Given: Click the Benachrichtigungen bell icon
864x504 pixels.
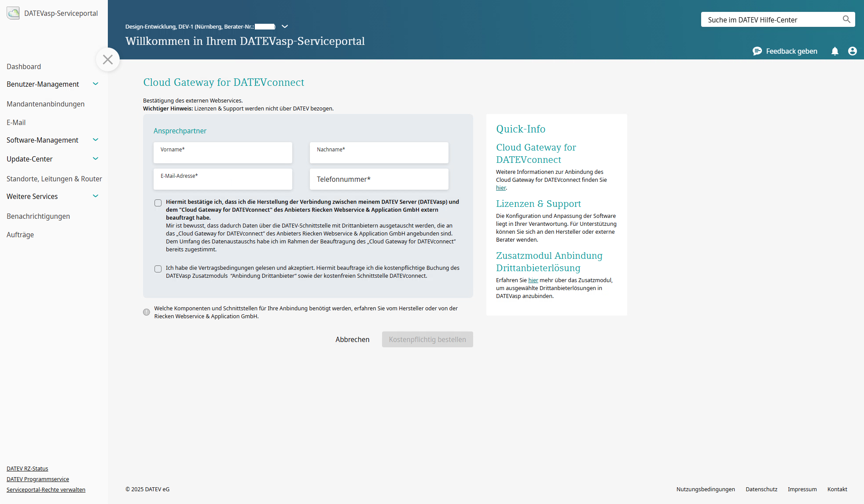Looking at the screenshot, I should (x=835, y=50).
